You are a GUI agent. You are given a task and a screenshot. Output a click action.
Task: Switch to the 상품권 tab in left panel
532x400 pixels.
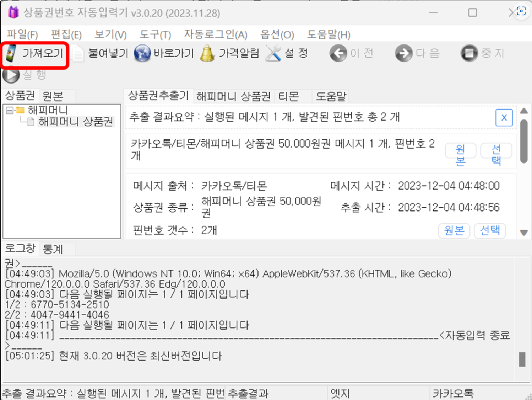(x=20, y=95)
